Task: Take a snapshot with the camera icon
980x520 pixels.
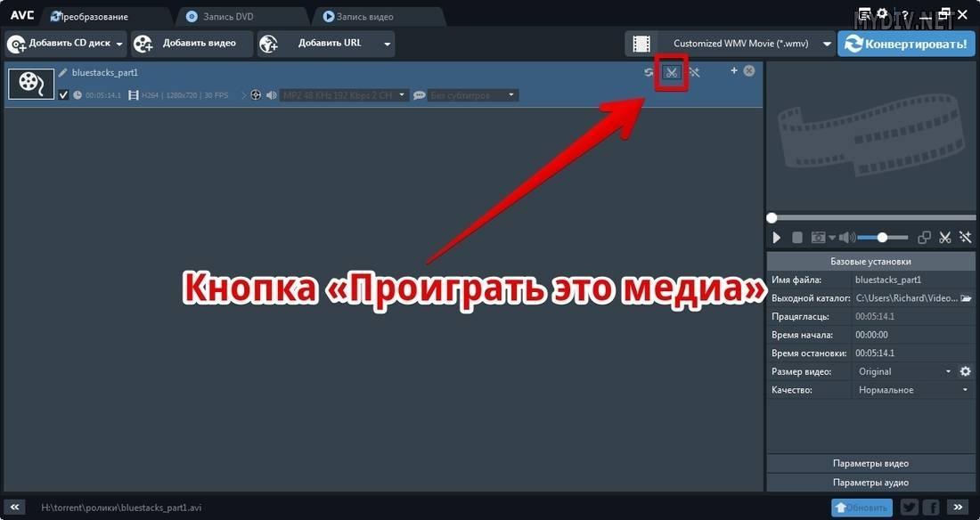Action: point(818,238)
